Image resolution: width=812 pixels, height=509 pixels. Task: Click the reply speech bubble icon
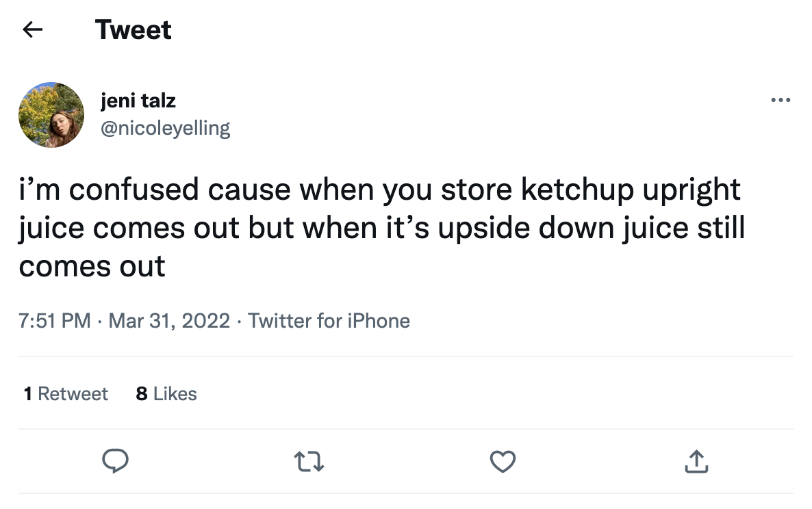115,462
